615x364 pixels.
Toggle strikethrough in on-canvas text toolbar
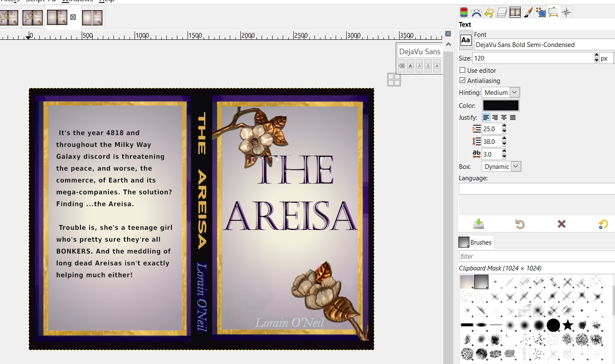click(x=437, y=66)
